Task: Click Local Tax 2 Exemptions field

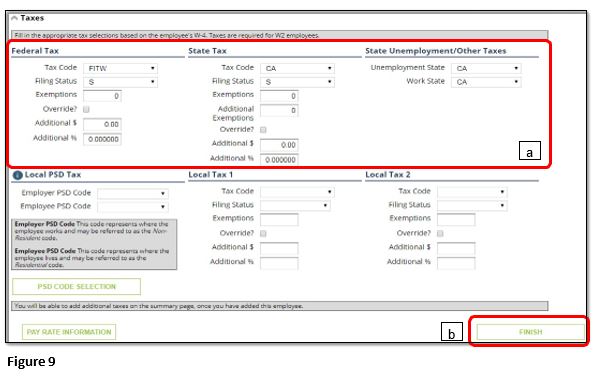Action: coord(456,219)
